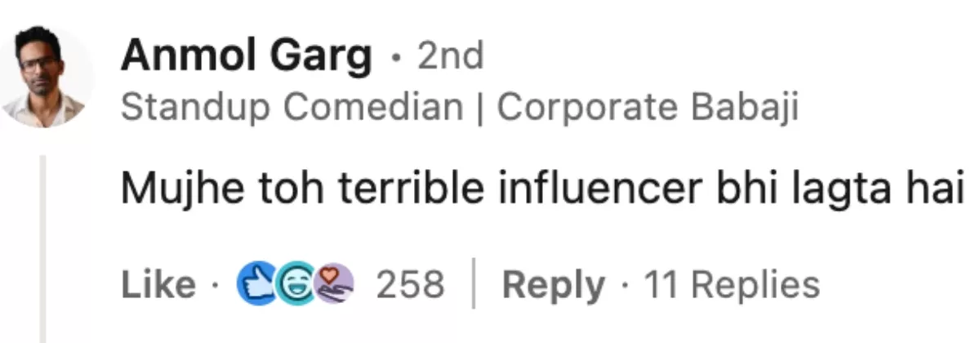View the 258 reactions list
This screenshot has height=343, width=980.
tap(410, 285)
